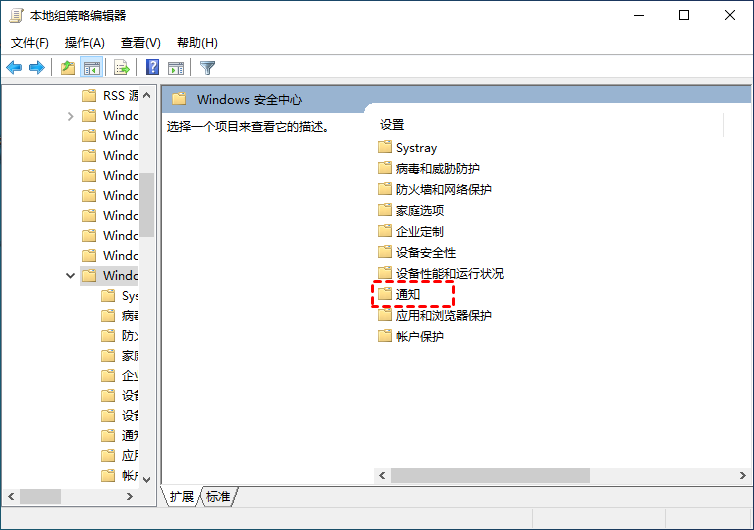Expand the Windows node below RSS 源
Screen dimensions: 754x530
[x=71, y=116]
